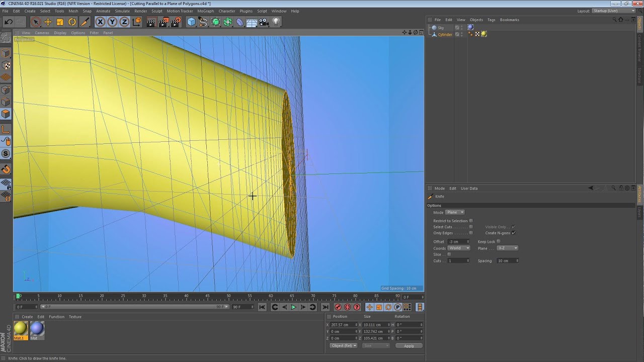
Task: Activate the Rotate tool
Action: click(x=72, y=22)
